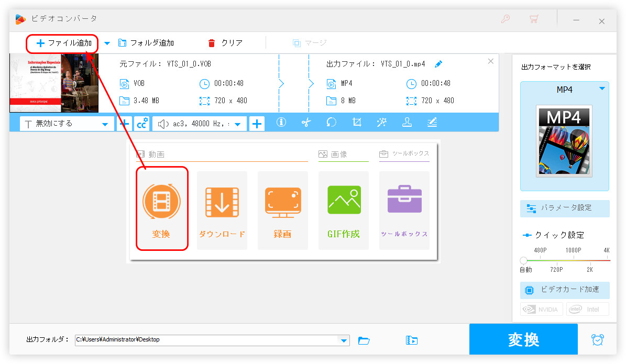Image resolution: width=626 pixels, height=364 pixels.
Task: Open the shopping cart icon
Action: (x=534, y=19)
